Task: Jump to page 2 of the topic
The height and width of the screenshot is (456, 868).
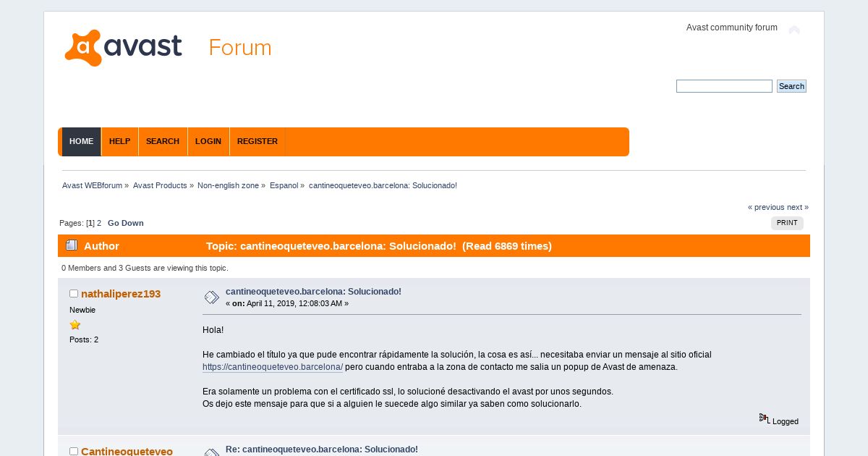Action: [x=99, y=223]
